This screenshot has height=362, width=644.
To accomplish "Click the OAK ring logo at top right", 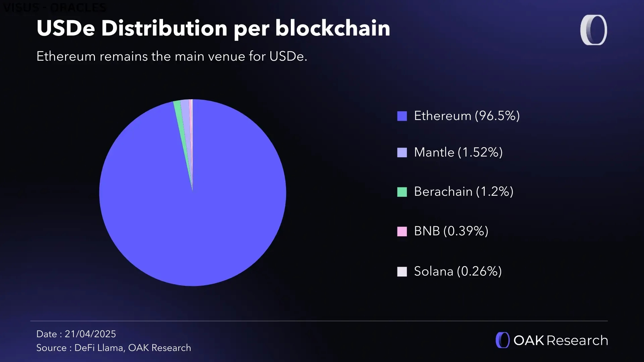I will (593, 30).
